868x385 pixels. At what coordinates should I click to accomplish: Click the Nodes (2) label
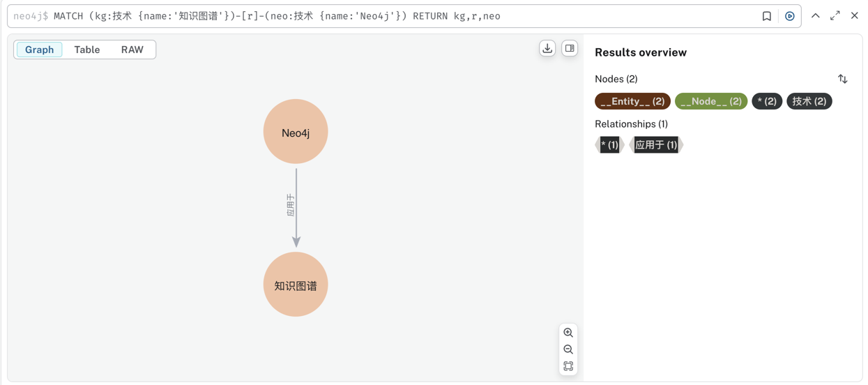tap(616, 79)
